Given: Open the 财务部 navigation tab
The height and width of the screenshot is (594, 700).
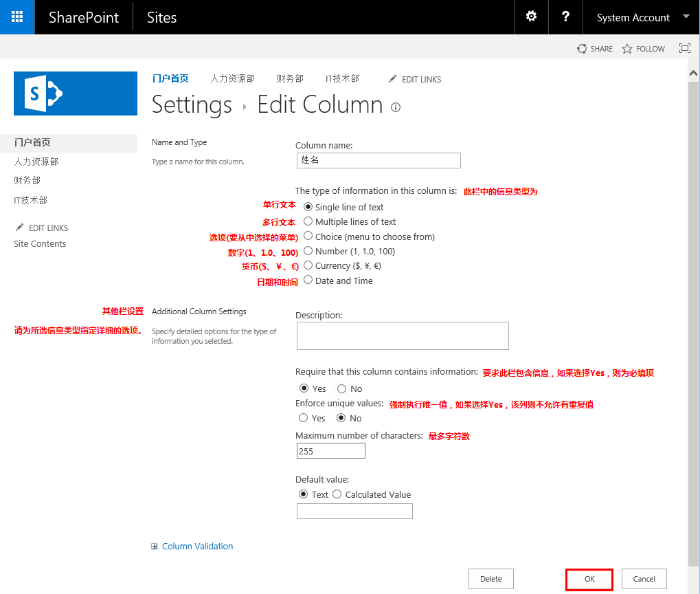Looking at the screenshot, I should tap(289, 79).
